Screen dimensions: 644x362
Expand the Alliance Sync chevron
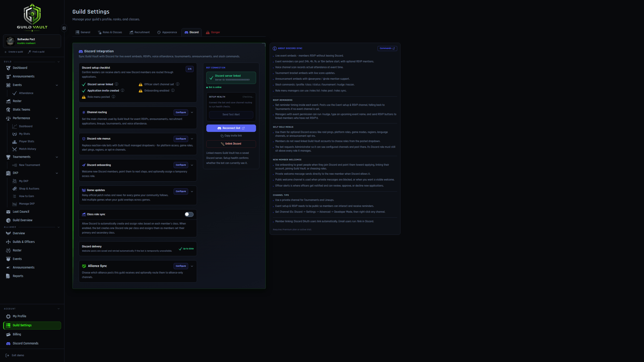[x=192, y=266]
